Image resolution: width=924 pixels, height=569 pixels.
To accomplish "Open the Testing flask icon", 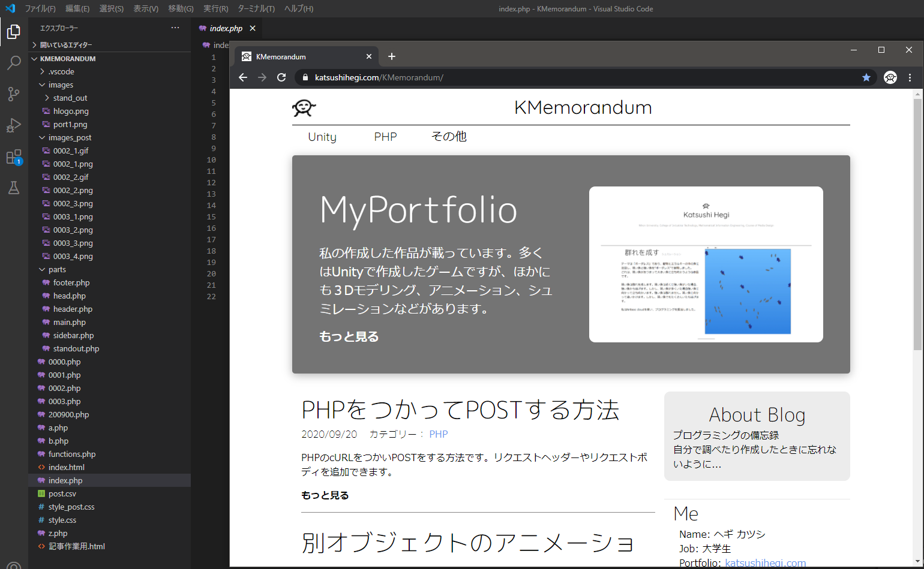I will [14, 188].
